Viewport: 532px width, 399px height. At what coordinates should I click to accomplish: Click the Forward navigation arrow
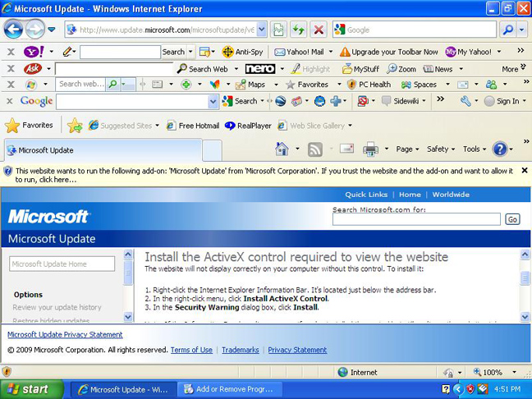coord(35,30)
